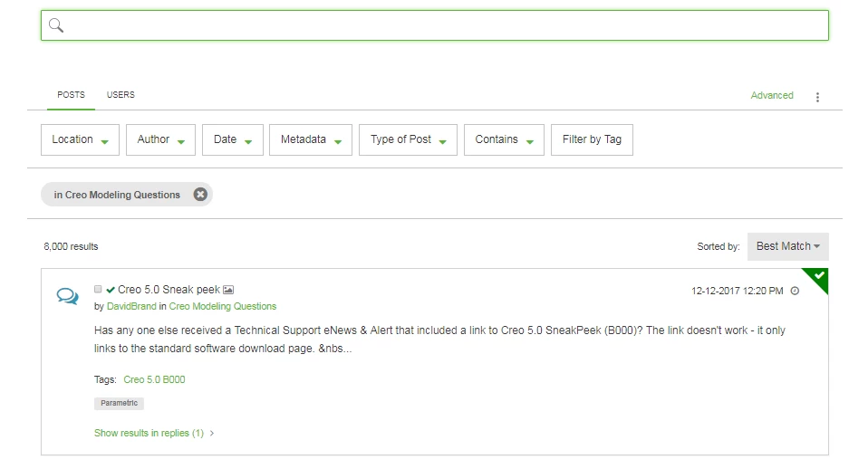Focus the search input field
Screen dimensions: 868x469
coord(435,25)
